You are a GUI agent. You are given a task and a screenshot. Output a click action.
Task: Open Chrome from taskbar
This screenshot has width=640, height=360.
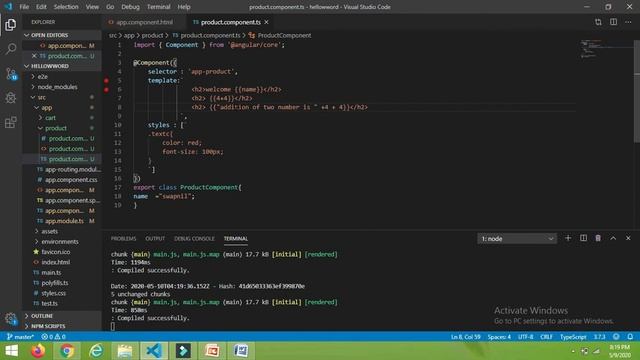click(x=67, y=351)
